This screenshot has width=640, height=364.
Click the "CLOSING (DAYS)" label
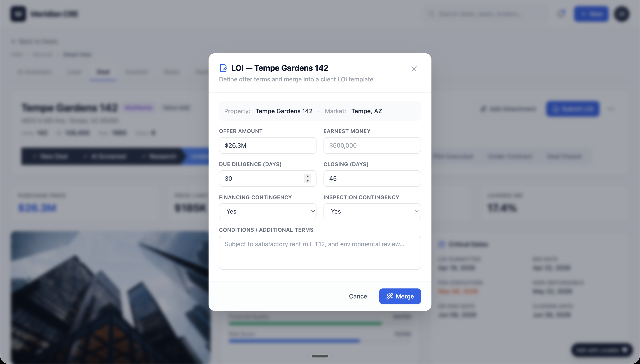pos(346,164)
